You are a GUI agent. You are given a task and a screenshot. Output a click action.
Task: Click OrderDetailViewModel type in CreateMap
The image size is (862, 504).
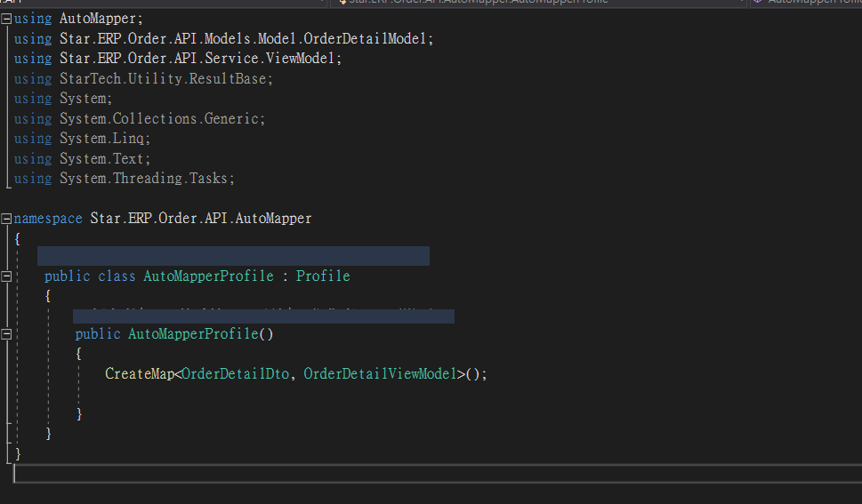pyautogui.click(x=380, y=374)
